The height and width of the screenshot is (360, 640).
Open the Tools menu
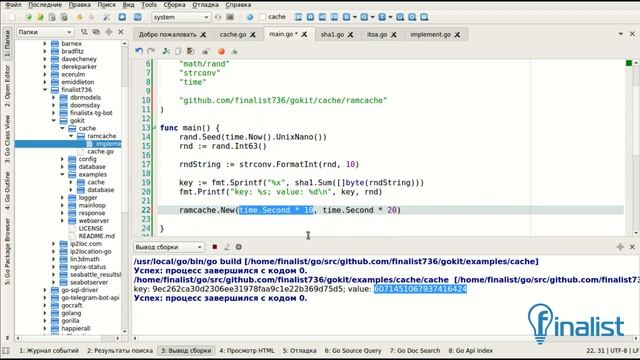[149, 4]
